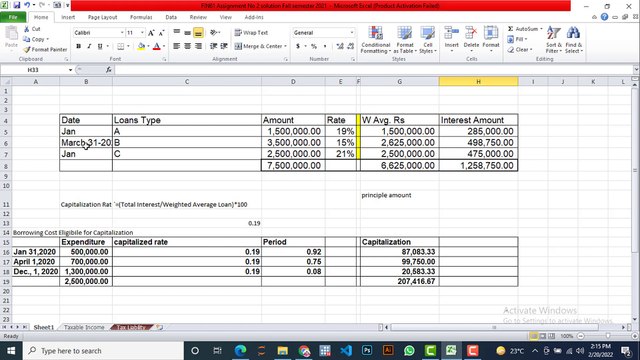Align text to the left
This screenshot has height=360, width=640.
[176, 46]
